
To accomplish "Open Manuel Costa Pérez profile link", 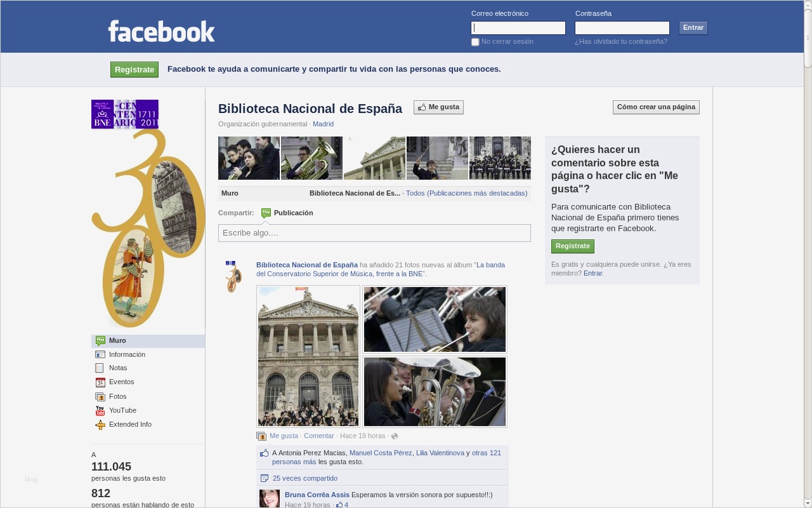I will coord(381,453).
